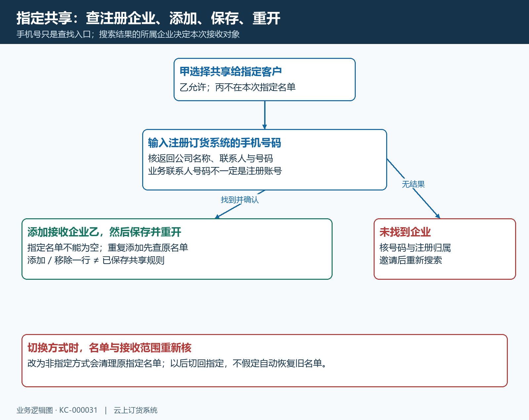Click the line 业务联系人号码不一定是注册账号
This screenshot has height=420, width=529.
pyautogui.click(x=215, y=171)
